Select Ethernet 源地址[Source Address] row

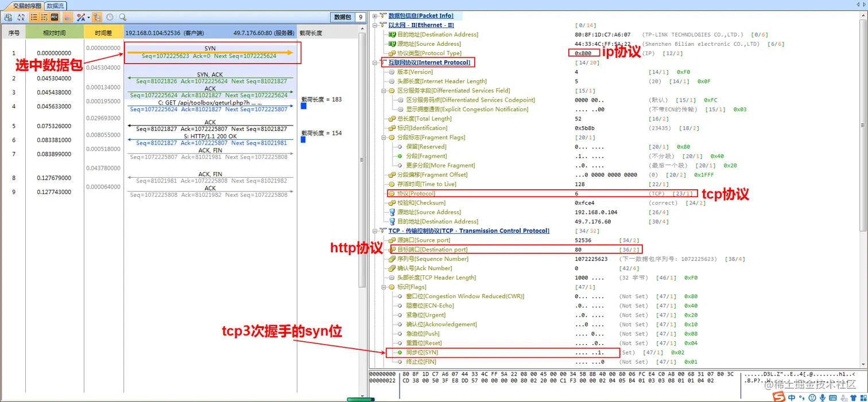429,44
